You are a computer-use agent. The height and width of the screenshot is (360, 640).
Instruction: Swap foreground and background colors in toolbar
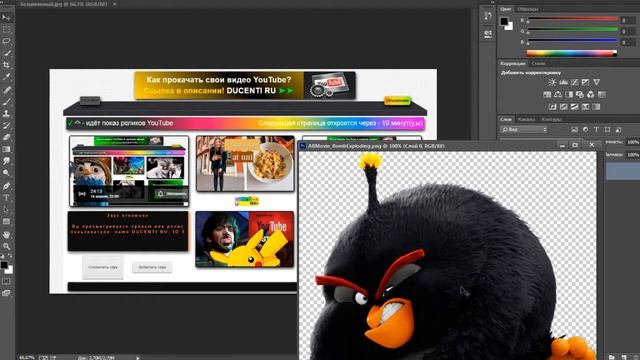(10, 256)
